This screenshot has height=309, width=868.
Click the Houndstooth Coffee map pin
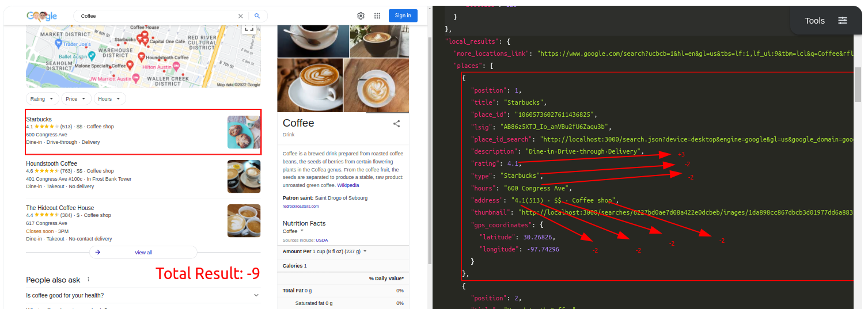(142, 58)
